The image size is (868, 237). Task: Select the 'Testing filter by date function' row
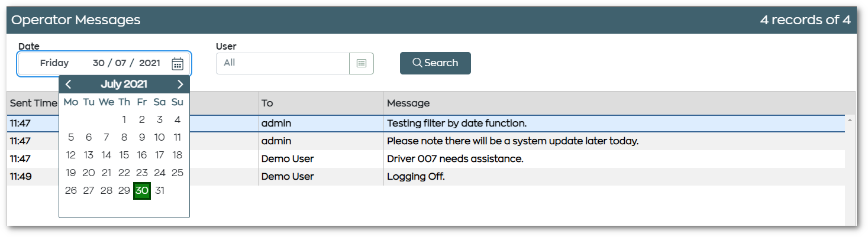point(426,124)
